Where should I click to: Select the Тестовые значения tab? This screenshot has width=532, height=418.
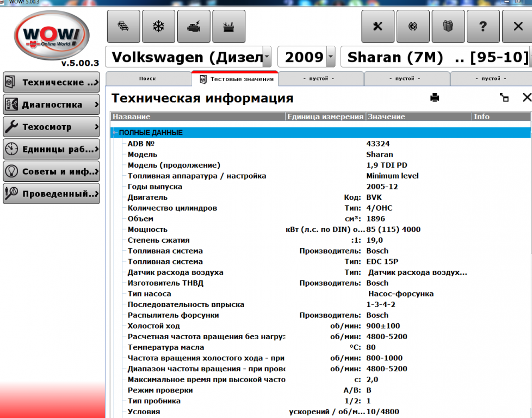(236, 79)
